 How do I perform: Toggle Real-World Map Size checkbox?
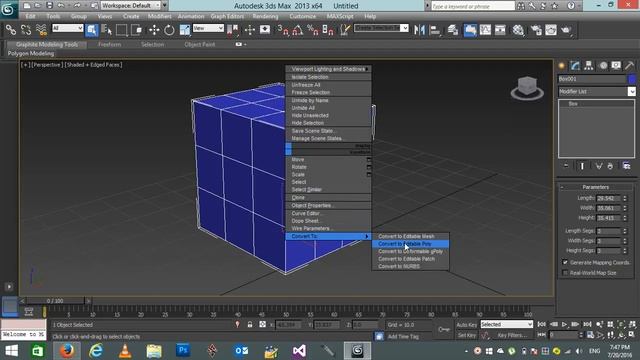tap(565, 273)
